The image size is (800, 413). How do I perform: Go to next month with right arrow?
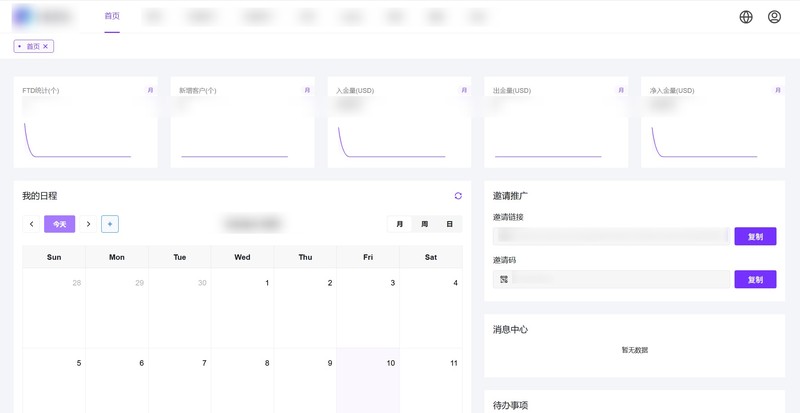point(88,224)
